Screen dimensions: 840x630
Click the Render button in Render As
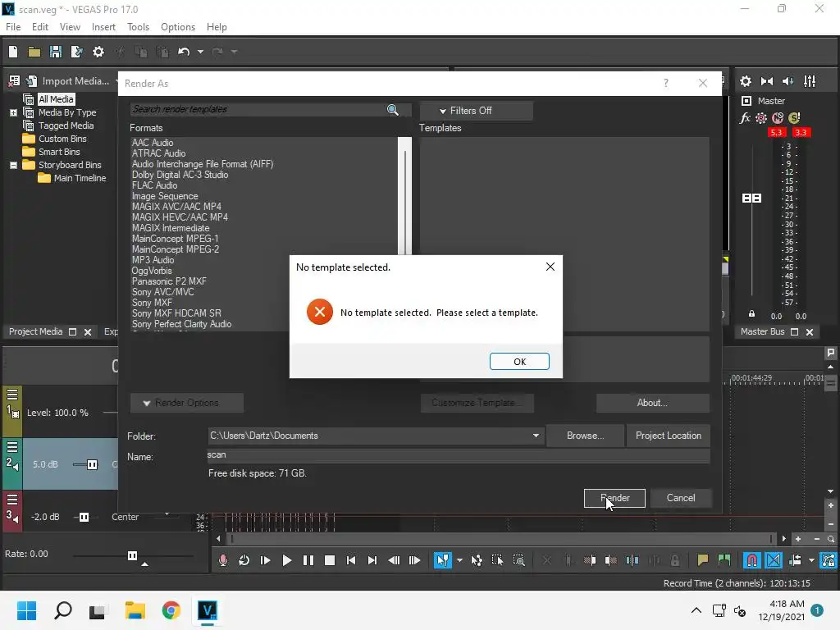614,498
